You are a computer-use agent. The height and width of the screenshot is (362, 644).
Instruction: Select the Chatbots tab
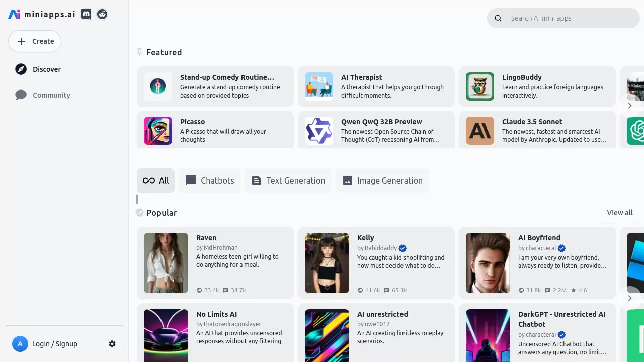(210, 180)
